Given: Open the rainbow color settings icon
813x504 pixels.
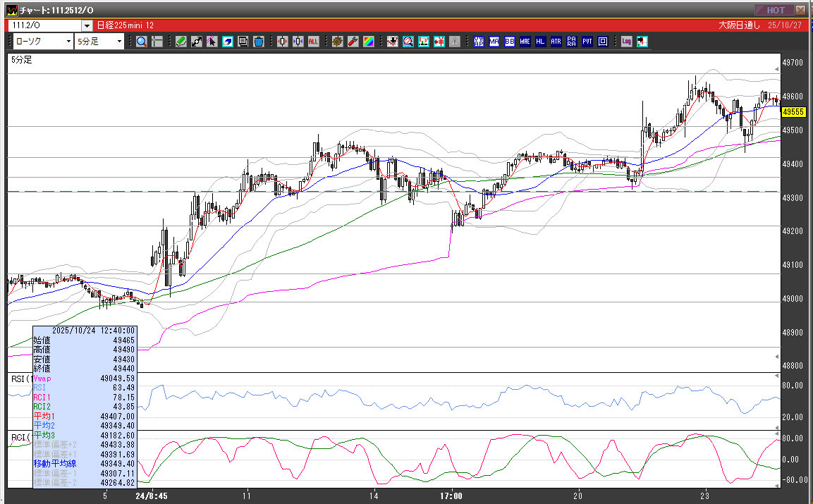Looking at the screenshot, I should pos(368,42).
